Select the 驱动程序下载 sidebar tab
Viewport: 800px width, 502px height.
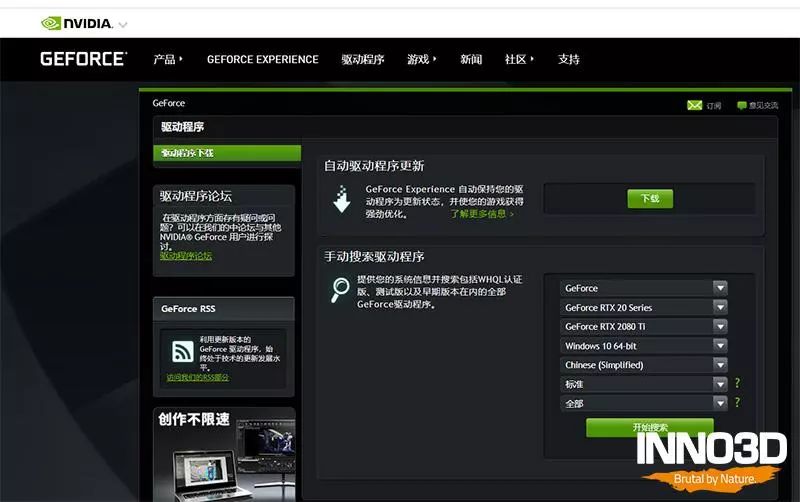point(227,153)
